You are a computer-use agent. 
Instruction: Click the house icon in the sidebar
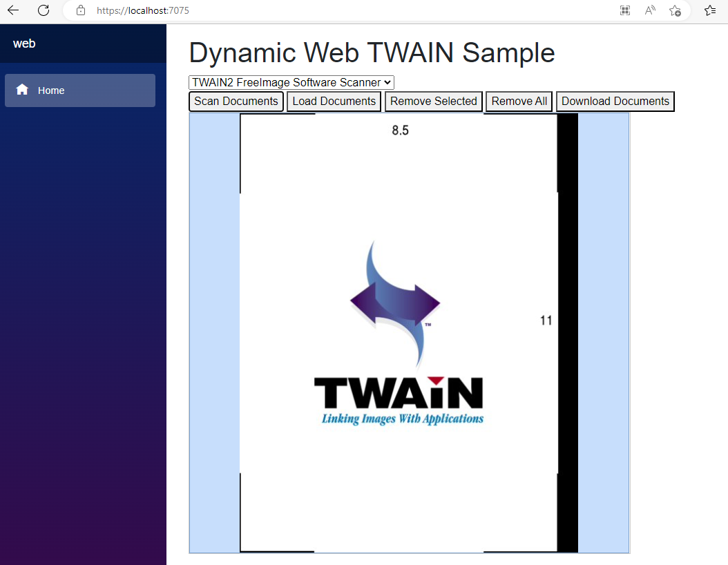[x=22, y=90]
